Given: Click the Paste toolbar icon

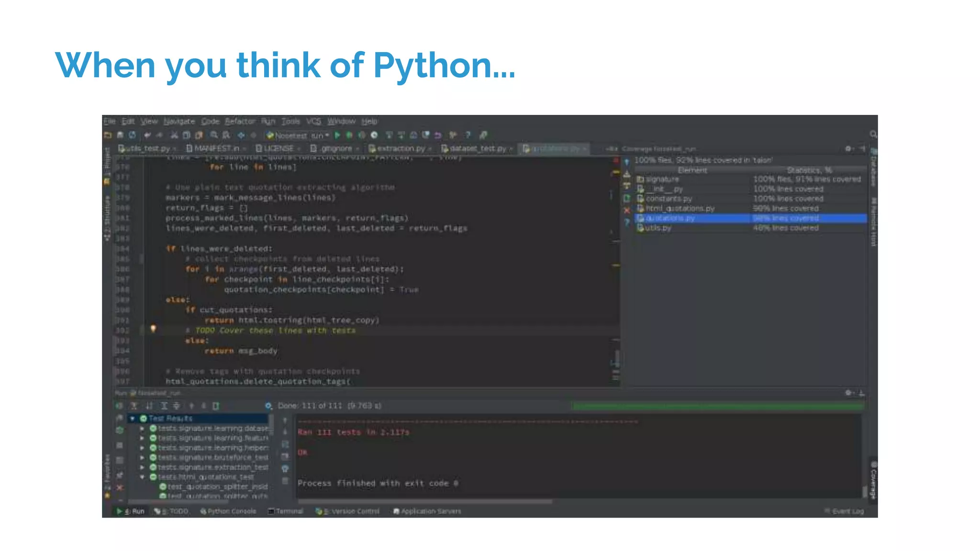Looking at the screenshot, I should [x=199, y=135].
